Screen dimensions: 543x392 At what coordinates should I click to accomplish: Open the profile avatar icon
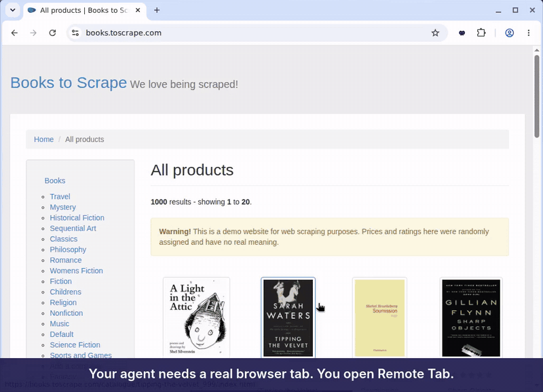click(x=510, y=33)
